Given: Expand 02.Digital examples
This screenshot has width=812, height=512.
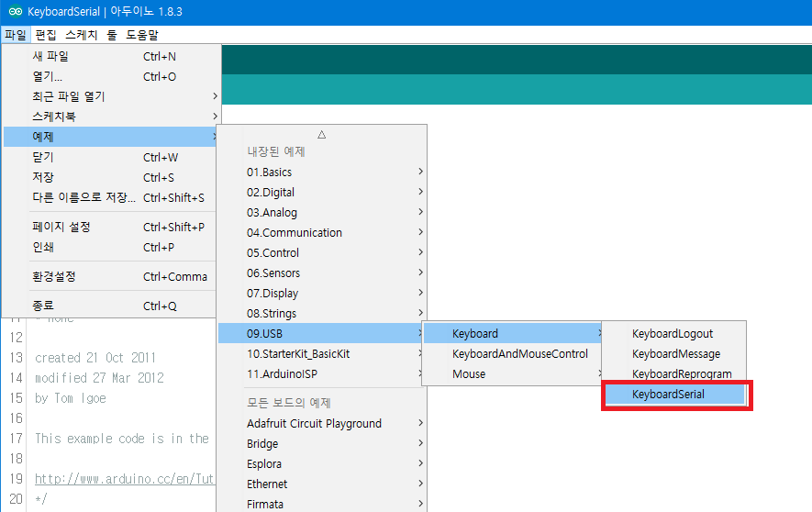Looking at the screenshot, I should pos(322,192).
